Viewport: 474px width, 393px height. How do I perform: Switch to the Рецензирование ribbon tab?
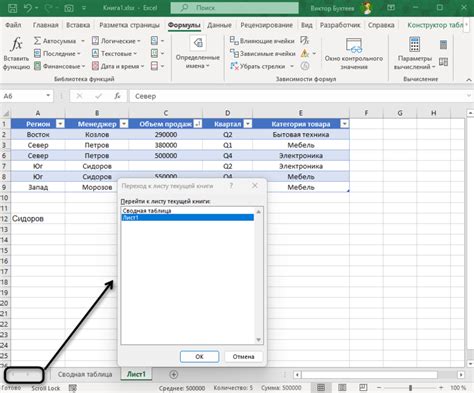267,25
